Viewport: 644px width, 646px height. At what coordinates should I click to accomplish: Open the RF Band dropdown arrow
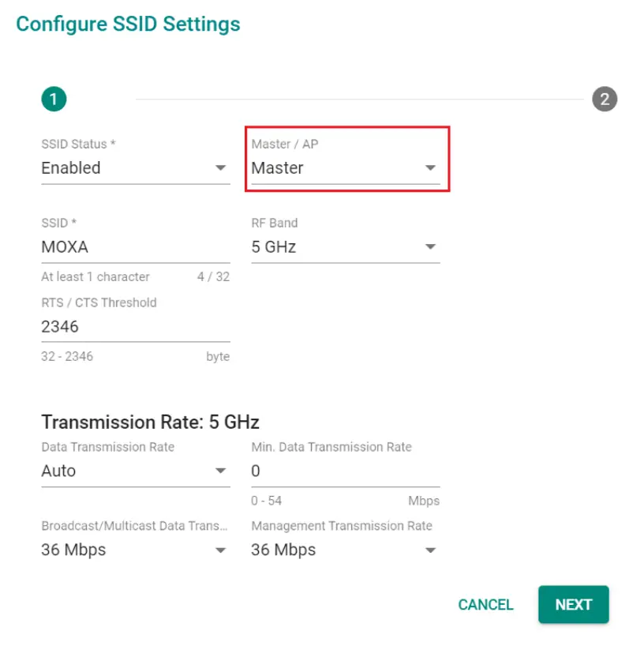[x=430, y=247]
